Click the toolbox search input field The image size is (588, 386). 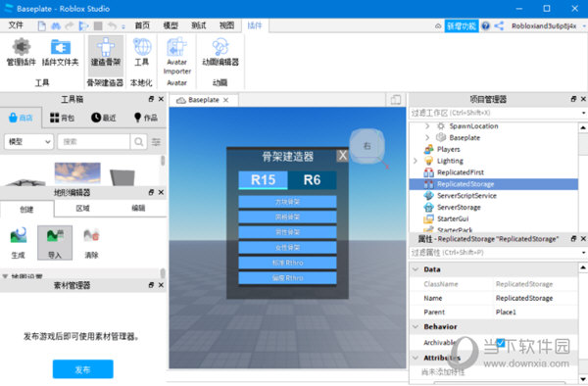tap(94, 142)
